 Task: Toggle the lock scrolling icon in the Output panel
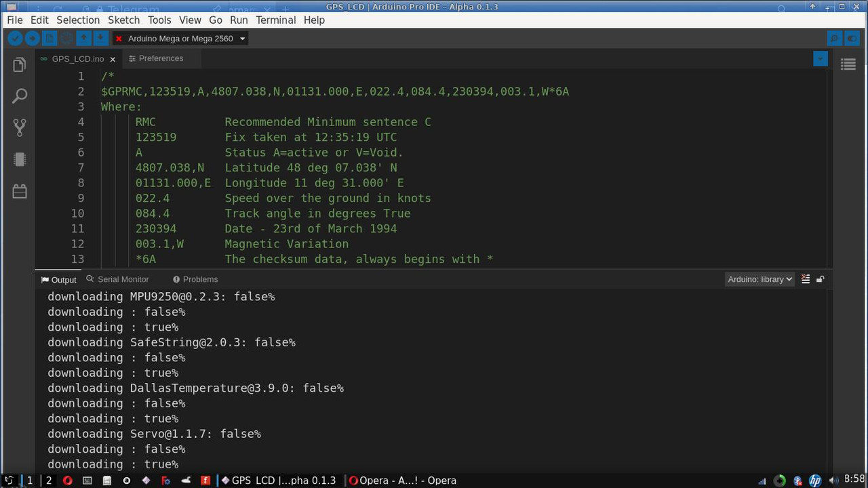pyautogui.click(x=819, y=279)
